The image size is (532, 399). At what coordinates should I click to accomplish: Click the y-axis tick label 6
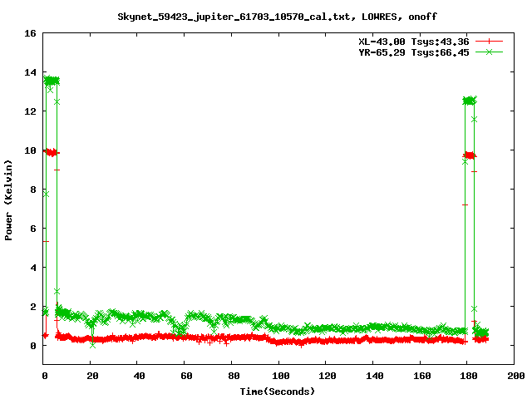tap(33, 229)
